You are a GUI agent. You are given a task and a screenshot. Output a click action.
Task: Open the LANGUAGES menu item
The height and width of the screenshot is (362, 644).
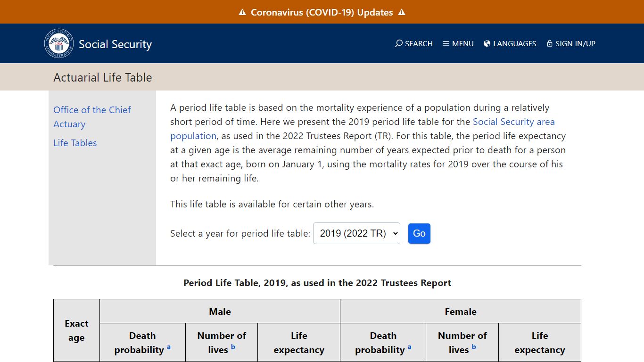point(510,43)
